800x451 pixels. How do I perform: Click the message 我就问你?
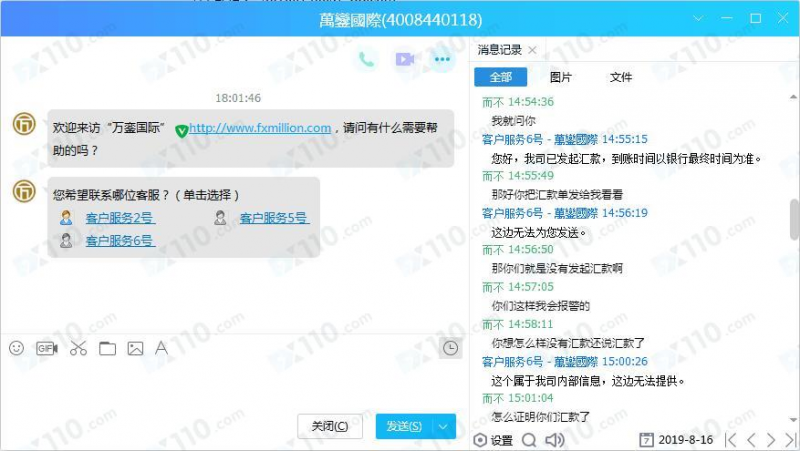[x=513, y=121]
